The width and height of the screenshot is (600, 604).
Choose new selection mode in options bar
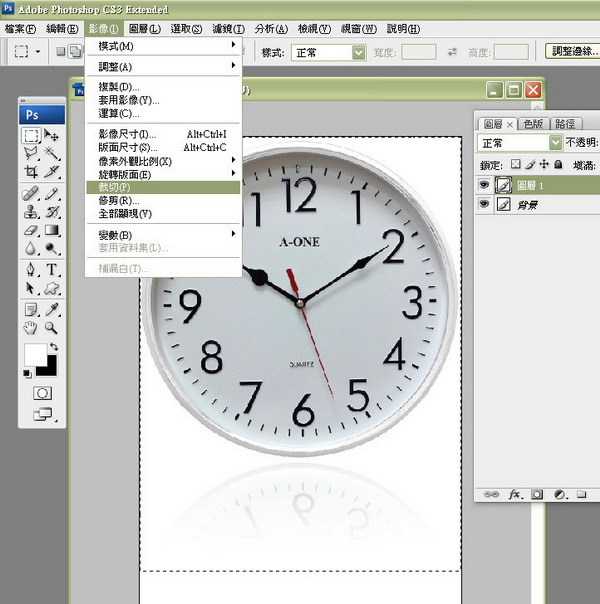pos(61,51)
